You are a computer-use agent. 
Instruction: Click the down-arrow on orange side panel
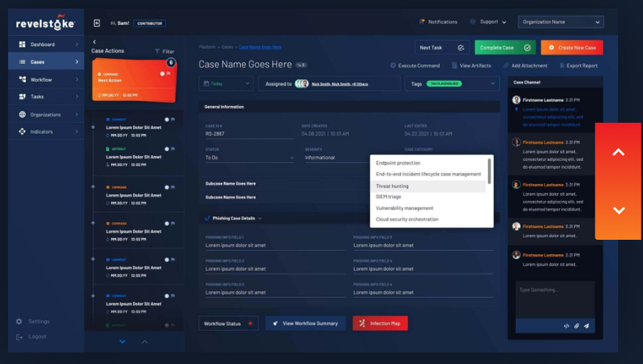coord(619,210)
